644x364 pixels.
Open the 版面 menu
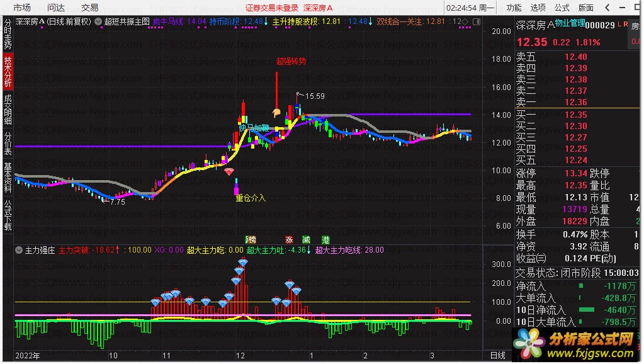585,8
